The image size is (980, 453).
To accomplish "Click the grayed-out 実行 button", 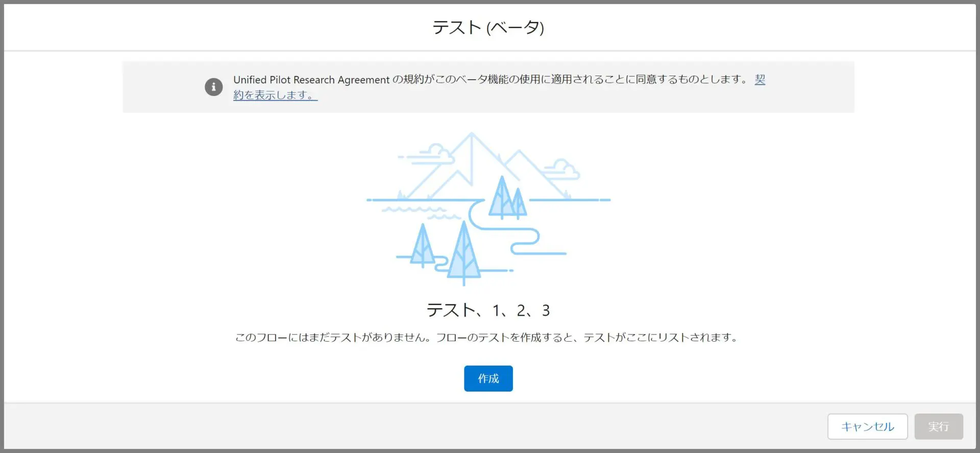I will click(938, 426).
